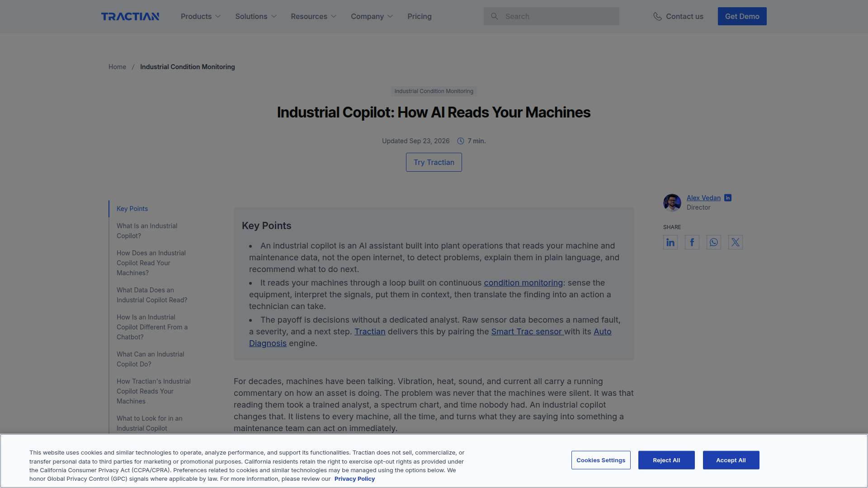Jump to What to Look for section
The image size is (868, 488).
(x=149, y=423)
